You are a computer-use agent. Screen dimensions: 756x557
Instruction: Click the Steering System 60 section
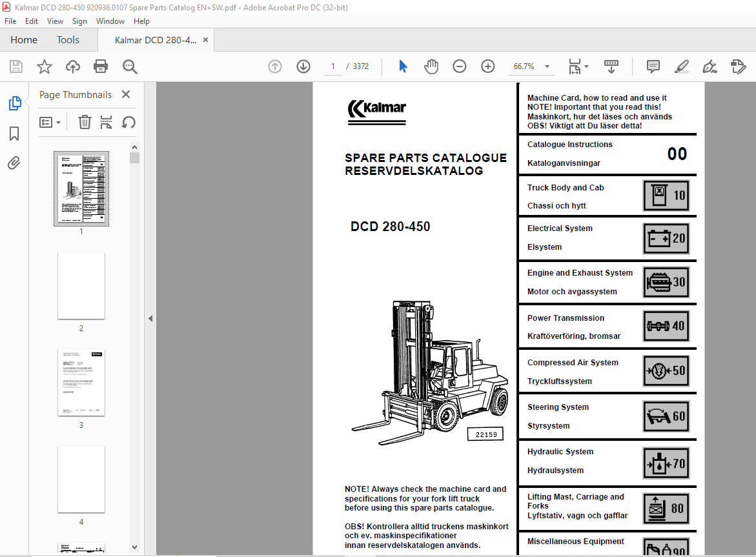tap(608, 416)
